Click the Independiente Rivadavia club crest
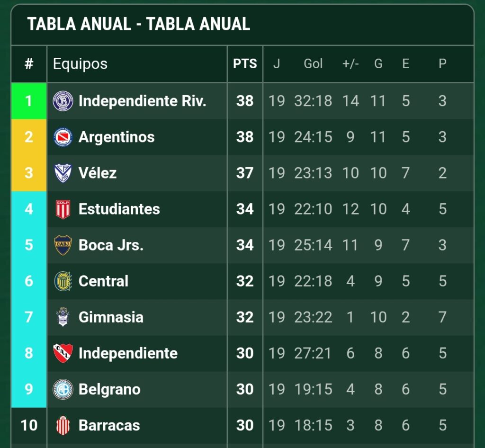This screenshot has height=448, width=485. (63, 101)
